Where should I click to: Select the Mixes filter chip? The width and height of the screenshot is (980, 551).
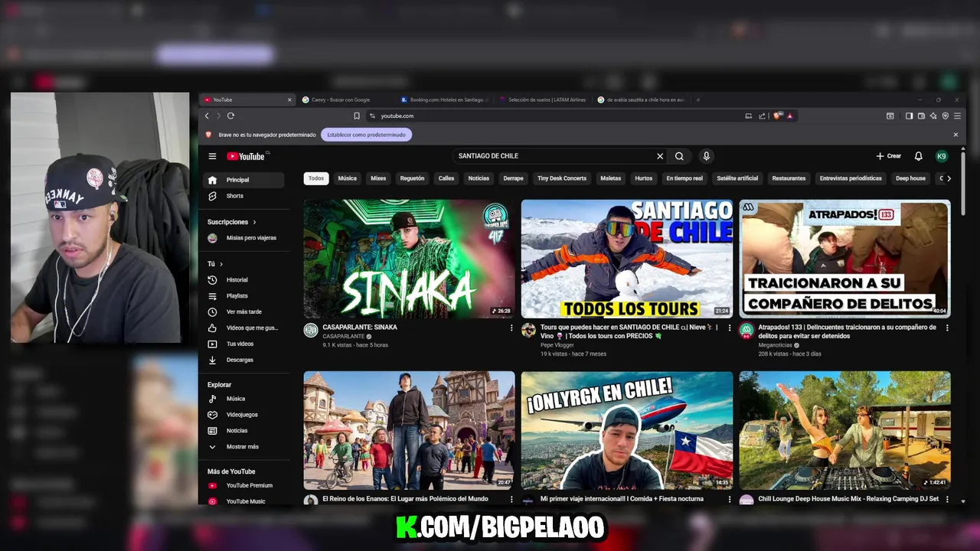pos(378,178)
